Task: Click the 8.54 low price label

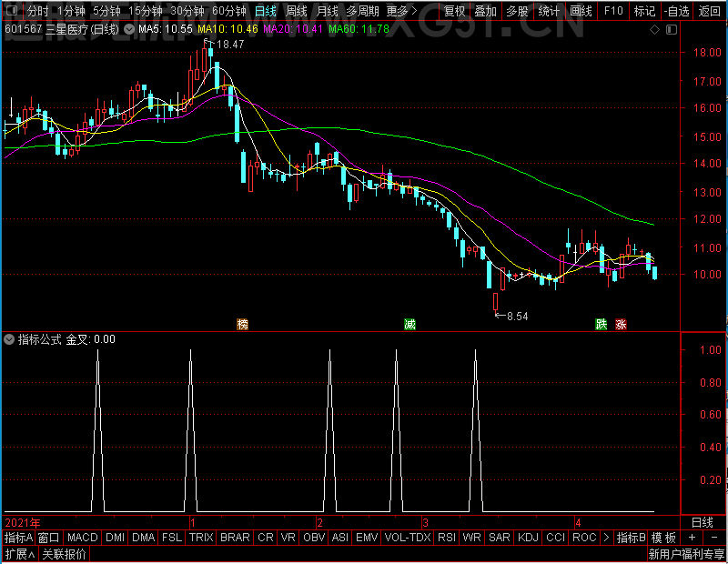Action: point(517,317)
